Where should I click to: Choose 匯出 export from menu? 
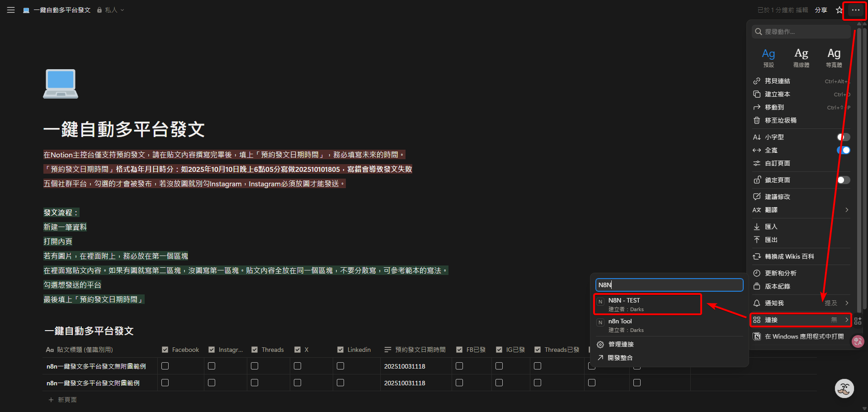pos(771,240)
